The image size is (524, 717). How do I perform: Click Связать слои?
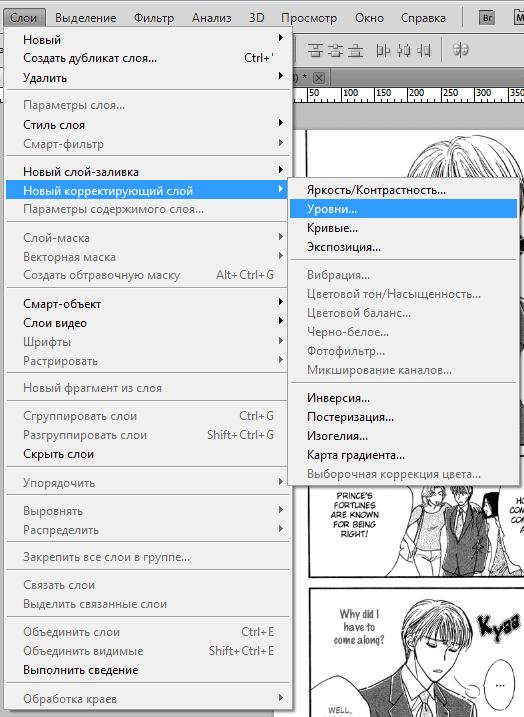148,585
